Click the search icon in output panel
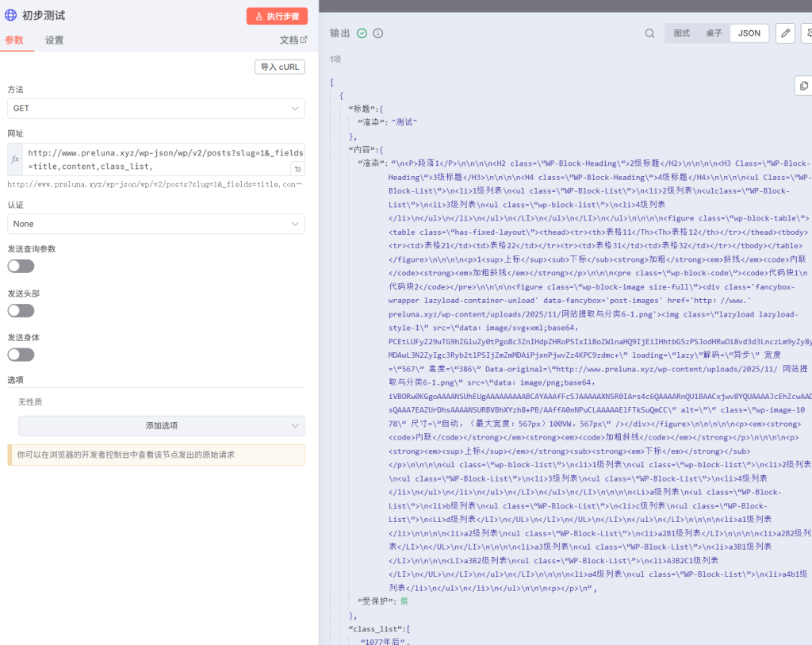This screenshot has height=645, width=812. 649,33
